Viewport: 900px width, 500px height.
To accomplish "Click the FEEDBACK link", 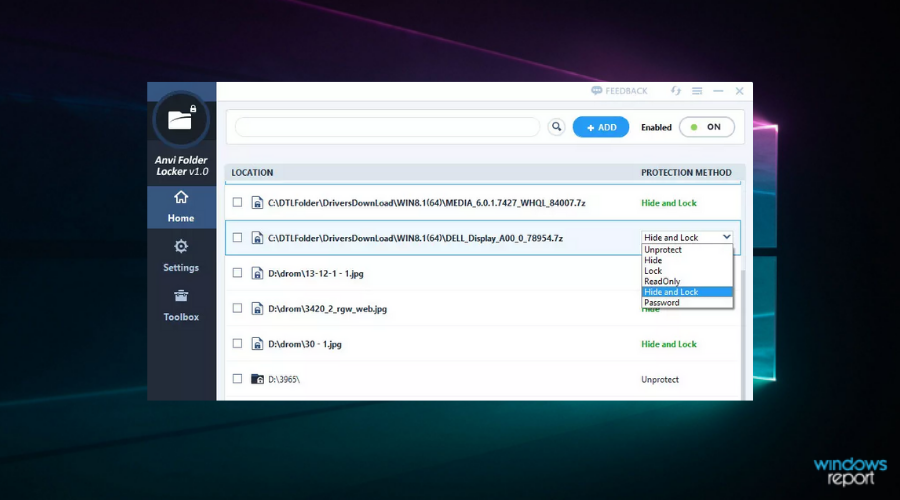I will (x=619, y=91).
